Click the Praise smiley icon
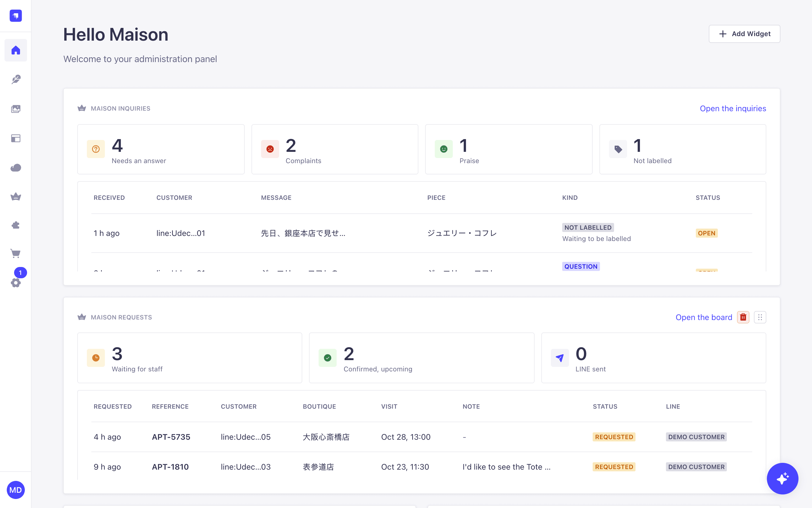This screenshot has height=508, width=812. tap(443, 149)
